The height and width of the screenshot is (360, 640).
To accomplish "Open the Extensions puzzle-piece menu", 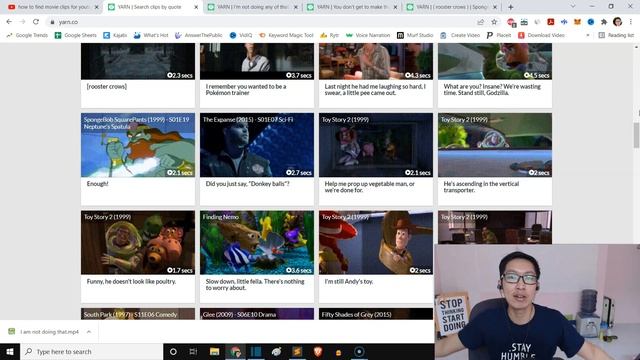I will coord(604,22).
